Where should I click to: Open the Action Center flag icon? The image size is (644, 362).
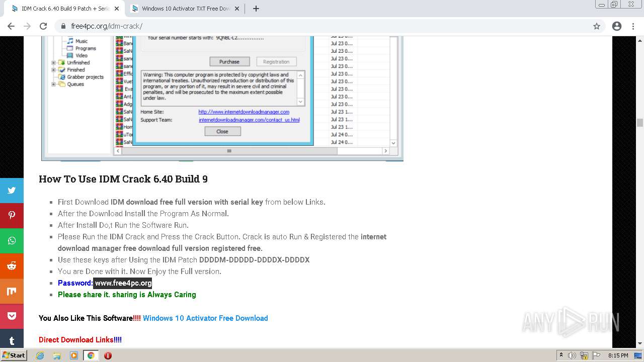click(596, 355)
